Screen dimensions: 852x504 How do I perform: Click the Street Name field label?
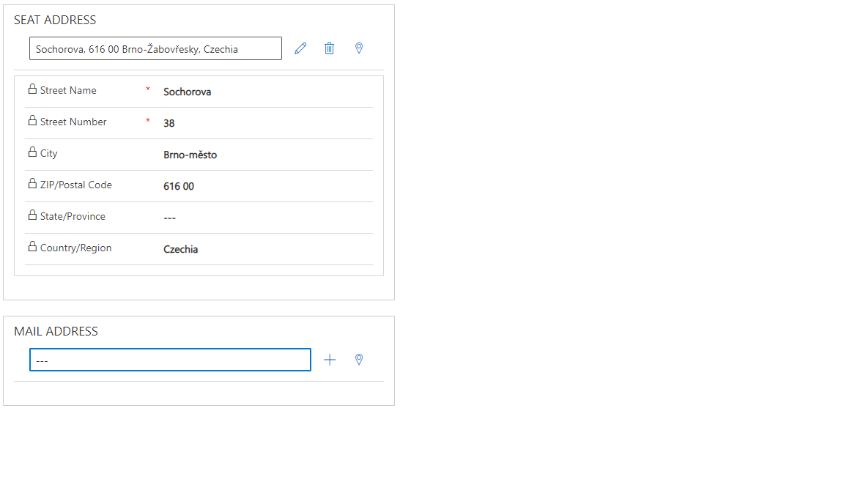tap(67, 90)
